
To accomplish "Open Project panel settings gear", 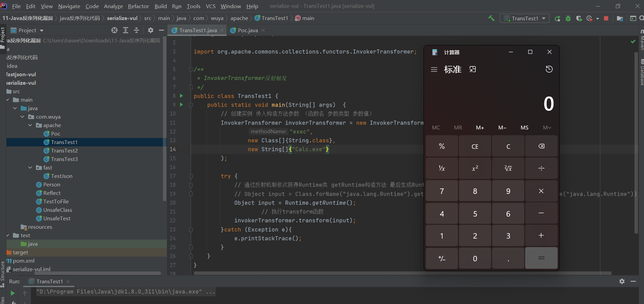I will pos(151,30).
